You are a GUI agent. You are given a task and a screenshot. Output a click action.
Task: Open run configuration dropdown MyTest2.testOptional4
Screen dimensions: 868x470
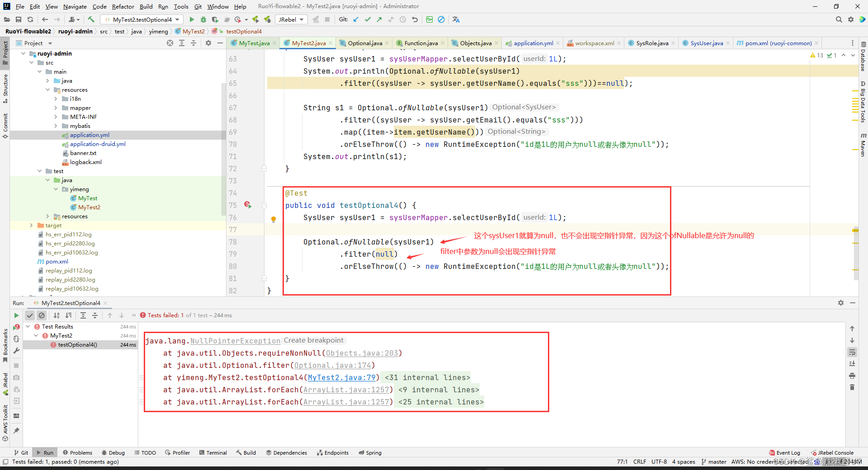click(x=142, y=19)
